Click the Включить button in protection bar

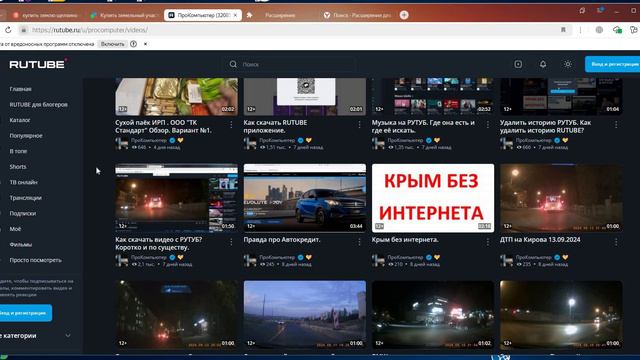tap(112, 44)
